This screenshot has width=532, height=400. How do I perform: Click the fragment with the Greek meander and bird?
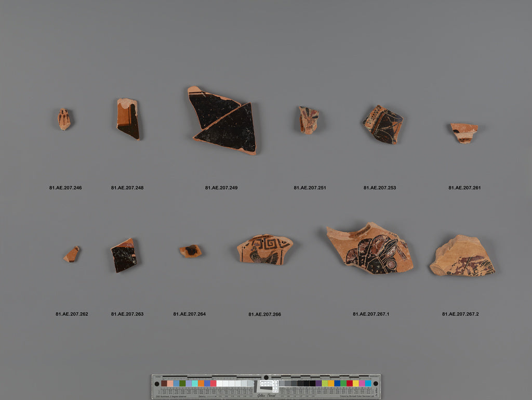pos(264,249)
